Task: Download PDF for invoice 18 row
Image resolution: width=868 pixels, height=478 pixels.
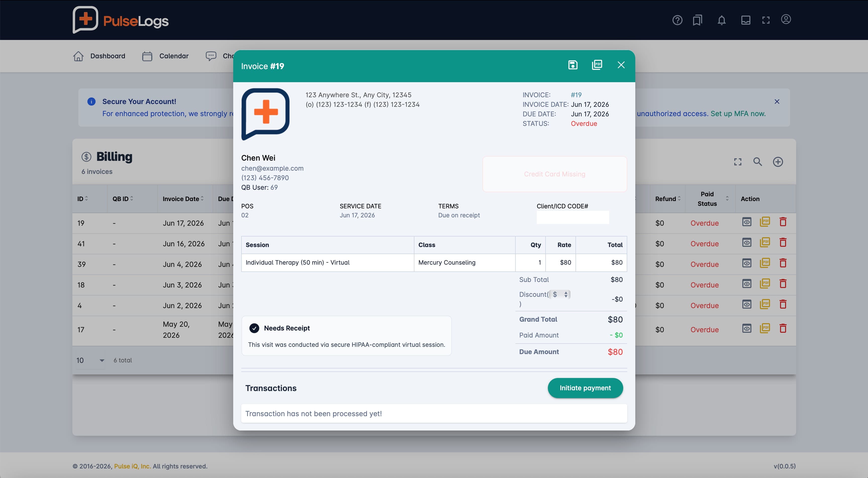Action: (765, 283)
